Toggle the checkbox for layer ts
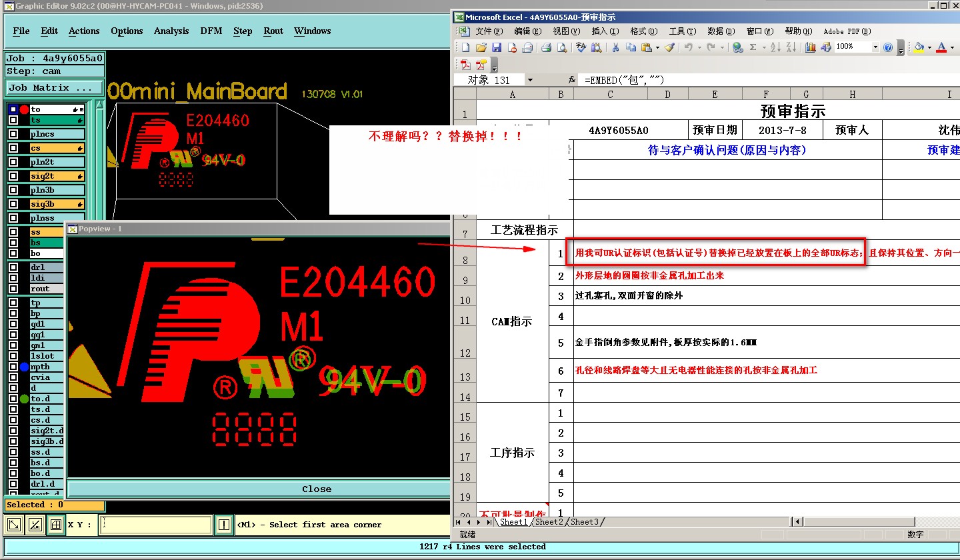Screen dimensions: 960x560 click(13, 120)
